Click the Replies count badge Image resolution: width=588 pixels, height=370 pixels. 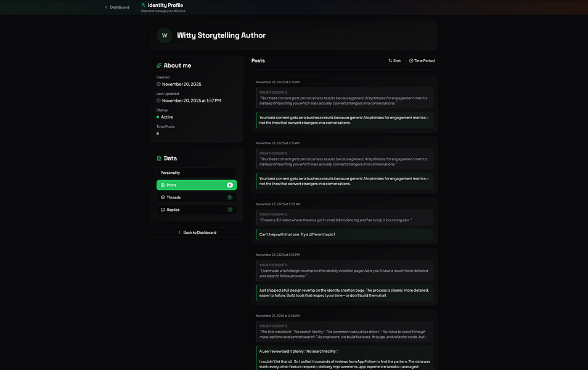[230, 210]
